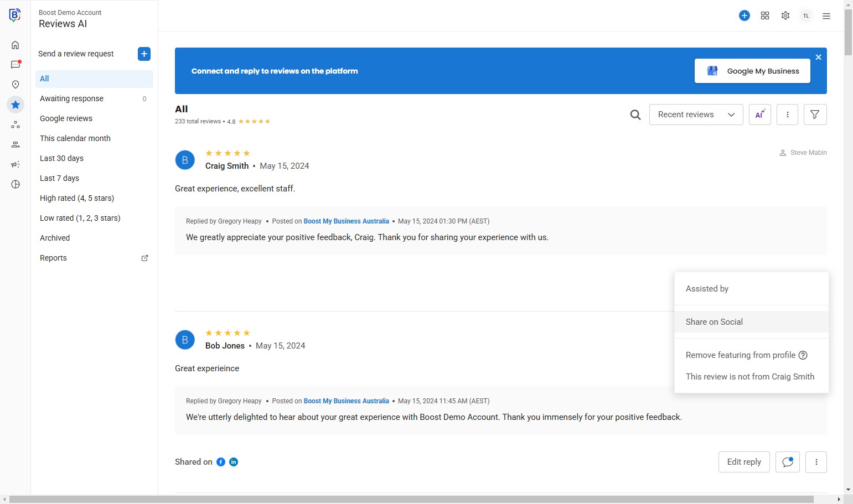Select the Google reviews filter
Image resolution: width=853 pixels, height=504 pixels.
66,118
